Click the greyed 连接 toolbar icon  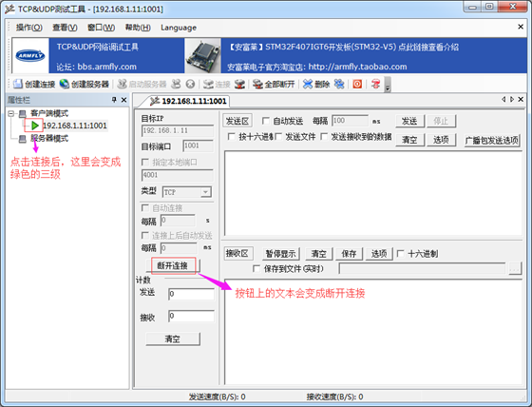click(208, 84)
